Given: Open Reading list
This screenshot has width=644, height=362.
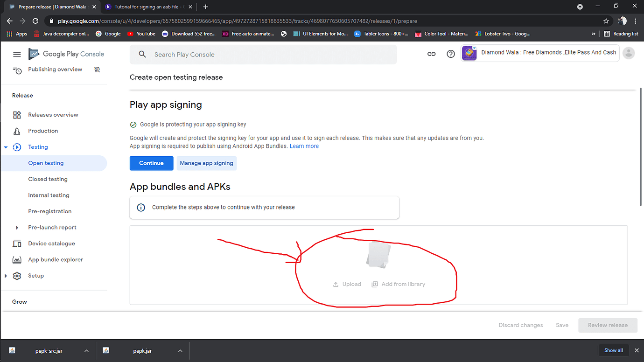Looking at the screenshot, I should 621,34.
